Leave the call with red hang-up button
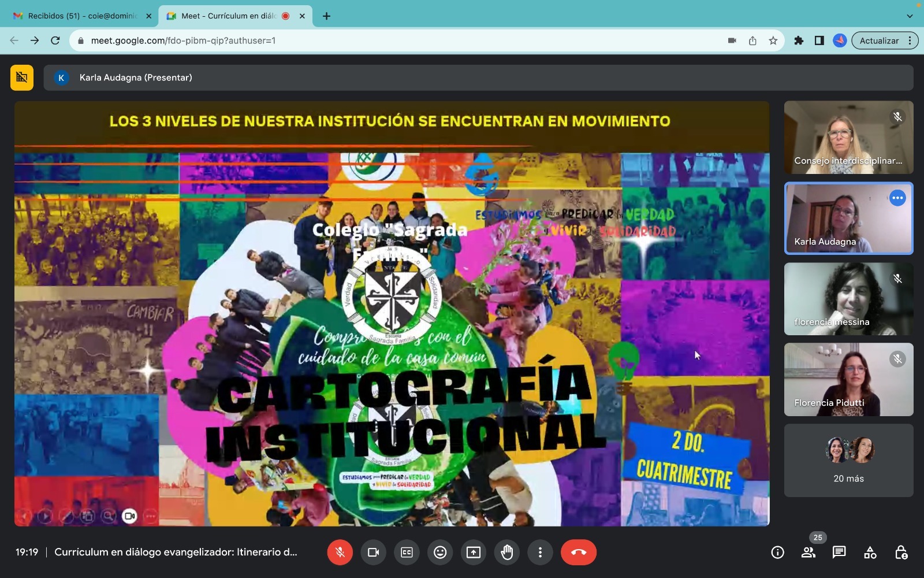 (x=579, y=553)
